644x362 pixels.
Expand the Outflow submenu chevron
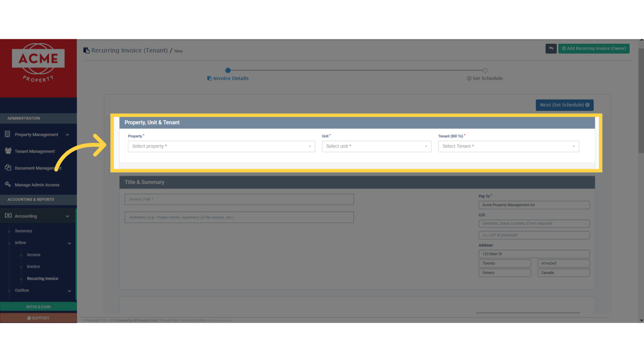coord(69,291)
